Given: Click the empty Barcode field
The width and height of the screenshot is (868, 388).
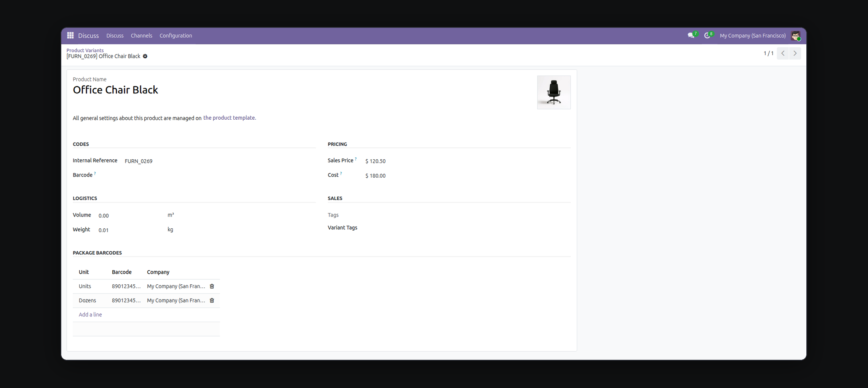Looking at the screenshot, I should click(219, 175).
